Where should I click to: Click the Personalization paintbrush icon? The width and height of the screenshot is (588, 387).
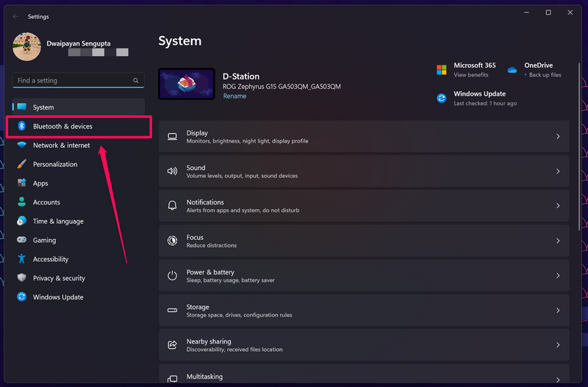[22, 164]
